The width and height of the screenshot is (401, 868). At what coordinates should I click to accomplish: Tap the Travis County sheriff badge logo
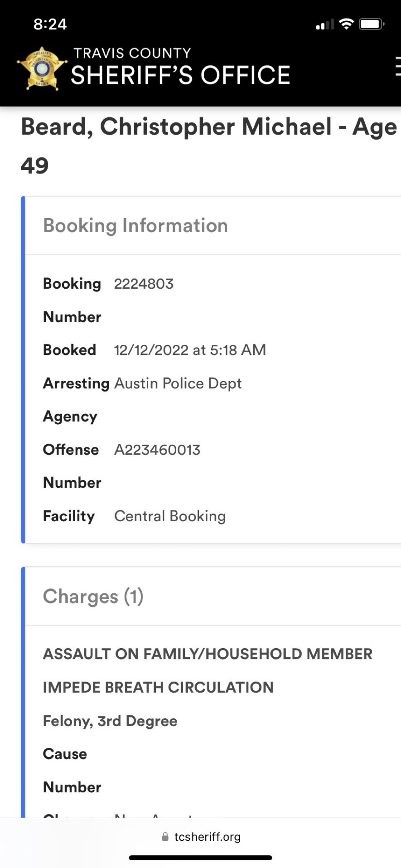click(42, 69)
